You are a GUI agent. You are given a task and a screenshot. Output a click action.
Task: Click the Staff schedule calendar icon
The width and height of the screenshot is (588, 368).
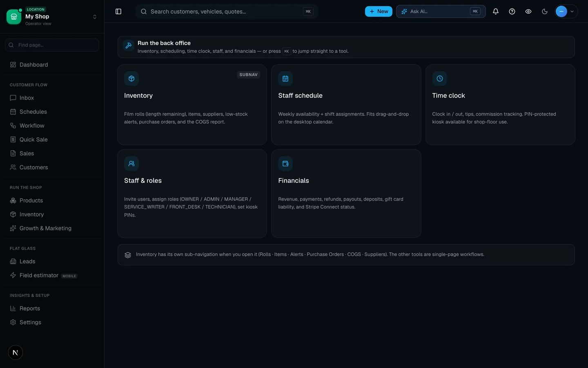pyautogui.click(x=285, y=79)
